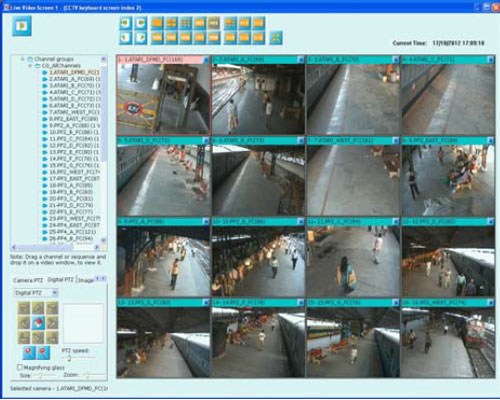Click channel tree horizontal scrollbar right arrow
This screenshot has width=500, height=400.
click(x=97, y=247)
